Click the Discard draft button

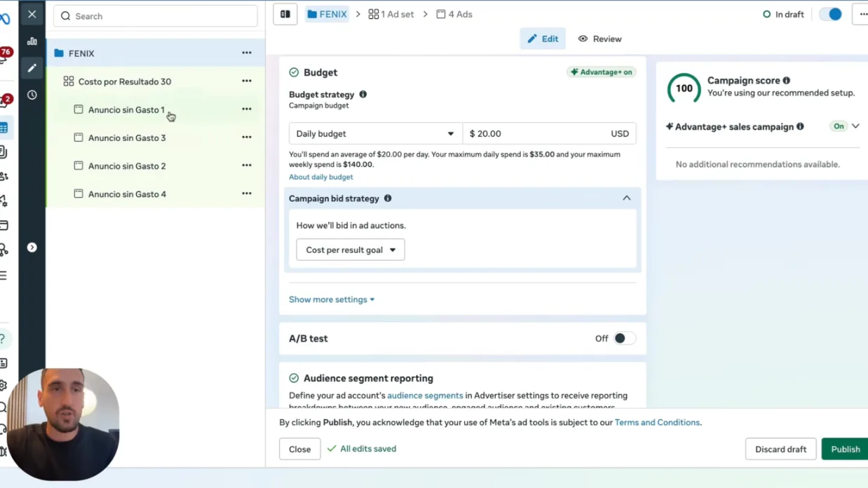[780, 449]
